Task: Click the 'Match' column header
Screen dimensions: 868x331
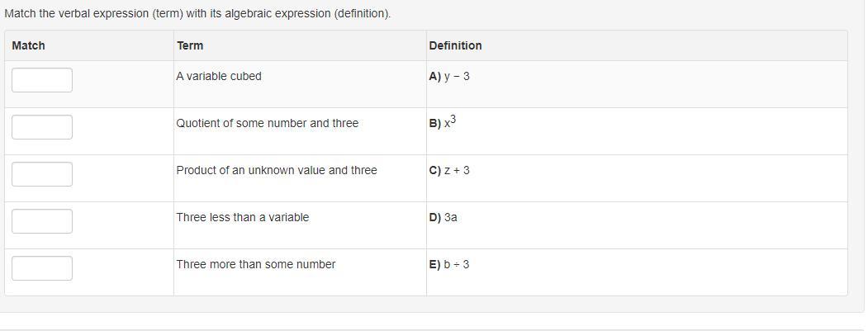Action: pyautogui.click(x=29, y=45)
